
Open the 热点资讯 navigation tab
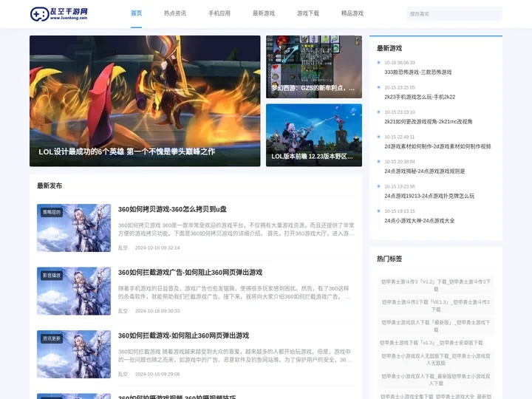point(175,13)
